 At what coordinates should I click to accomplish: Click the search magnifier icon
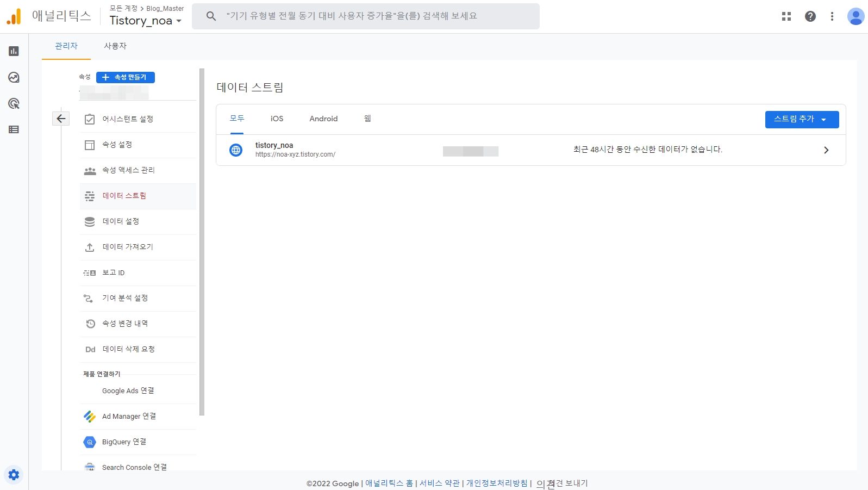[x=211, y=16]
